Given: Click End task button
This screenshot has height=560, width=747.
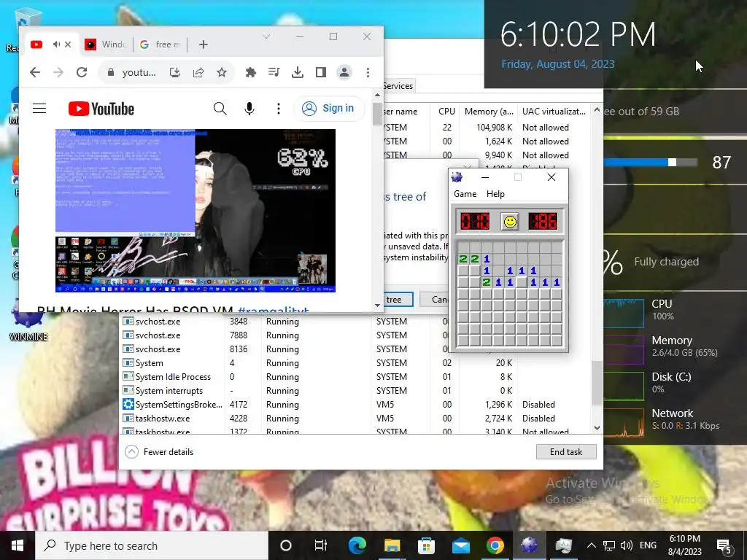Looking at the screenshot, I should (x=566, y=452).
